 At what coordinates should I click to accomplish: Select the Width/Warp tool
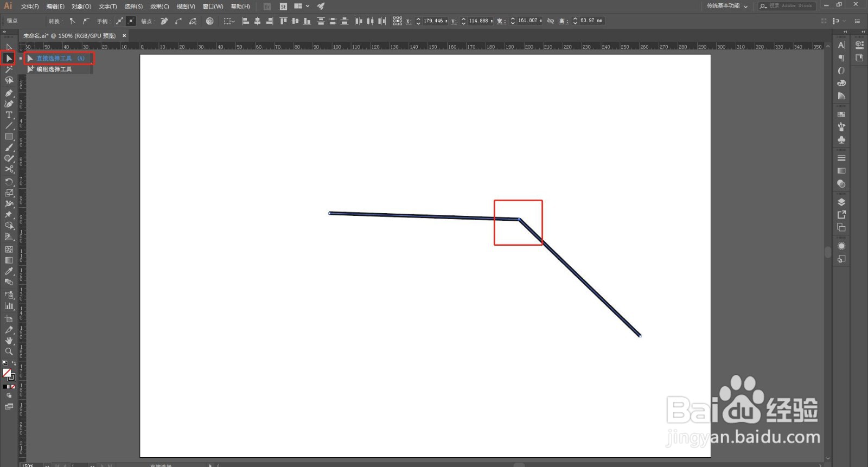[9, 204]
